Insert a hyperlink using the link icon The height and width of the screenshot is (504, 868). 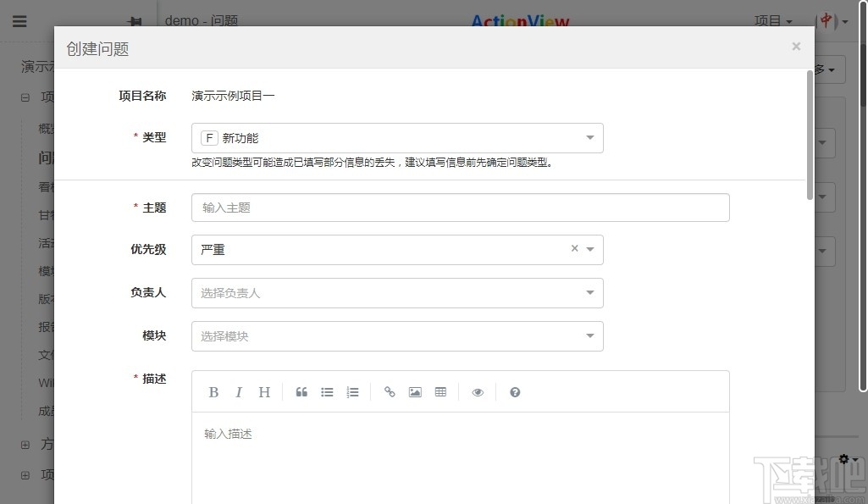click(390, 391)
